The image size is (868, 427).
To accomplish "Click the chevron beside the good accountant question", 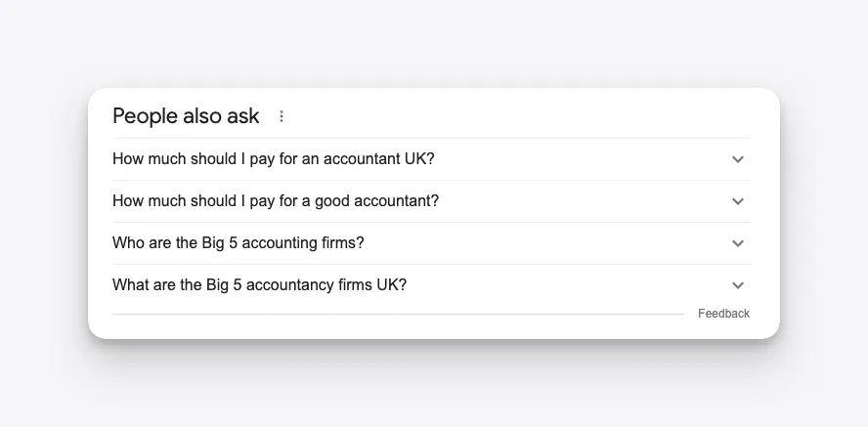I will [x=737, y=201].
